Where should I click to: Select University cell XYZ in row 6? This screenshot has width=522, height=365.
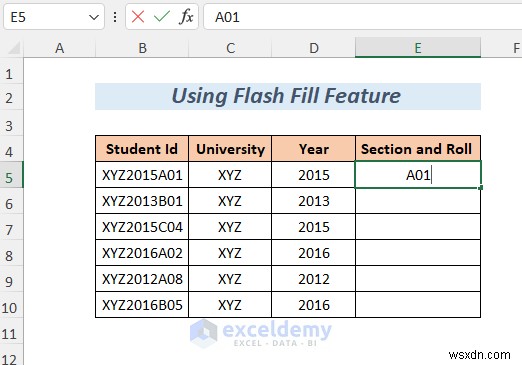(230, 201)
